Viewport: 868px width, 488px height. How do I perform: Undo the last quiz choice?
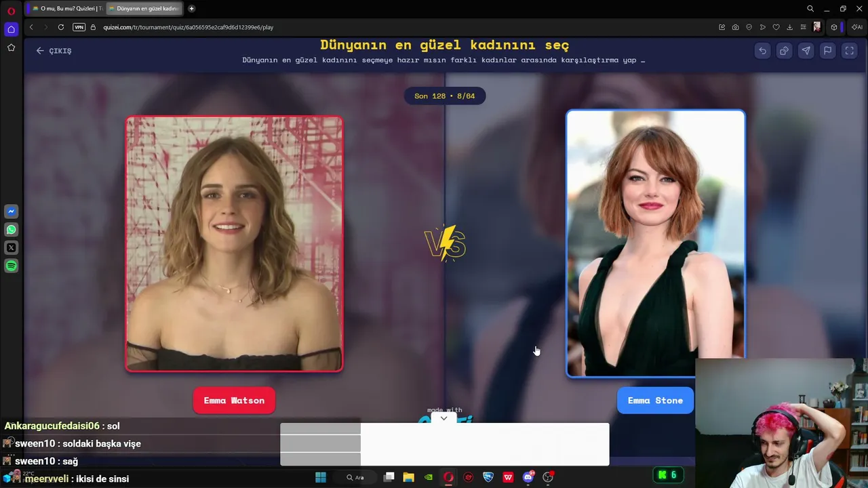(x=762, y=51)
